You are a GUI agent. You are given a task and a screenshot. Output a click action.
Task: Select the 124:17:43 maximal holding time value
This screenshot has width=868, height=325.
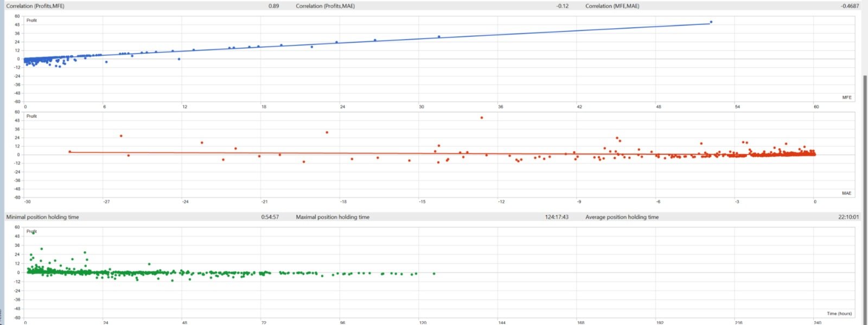(557, 217)
